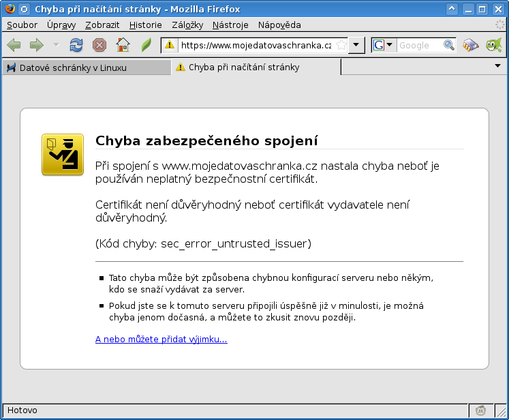
Task: Switch to Datové schránky v Linuxu tab
Action: (x=87, y=67)
